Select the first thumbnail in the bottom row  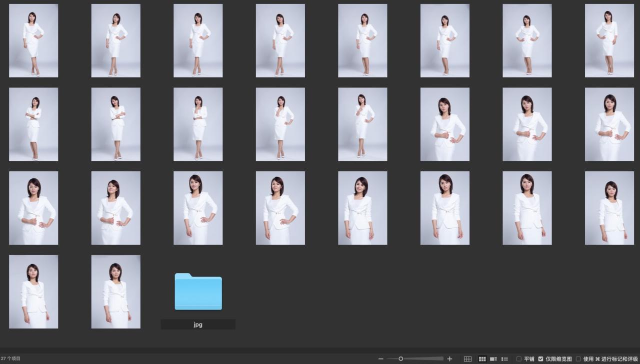click(33, 292)
